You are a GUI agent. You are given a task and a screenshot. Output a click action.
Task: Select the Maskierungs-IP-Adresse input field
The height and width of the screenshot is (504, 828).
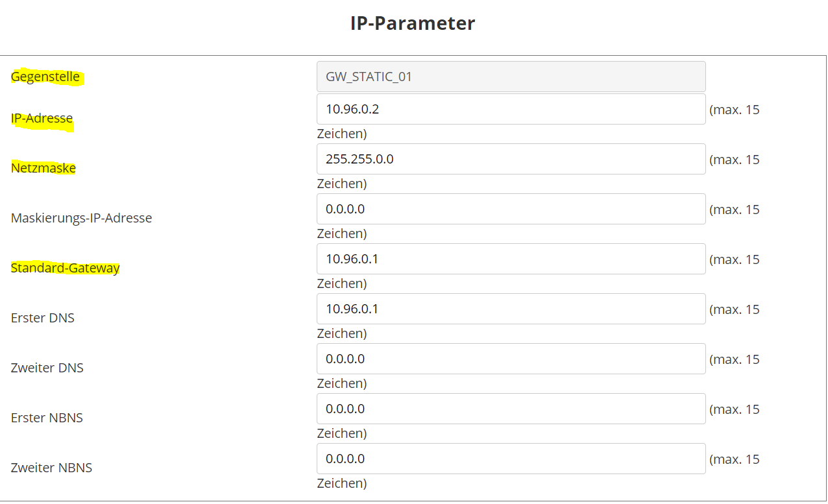(x=511, y=209)
